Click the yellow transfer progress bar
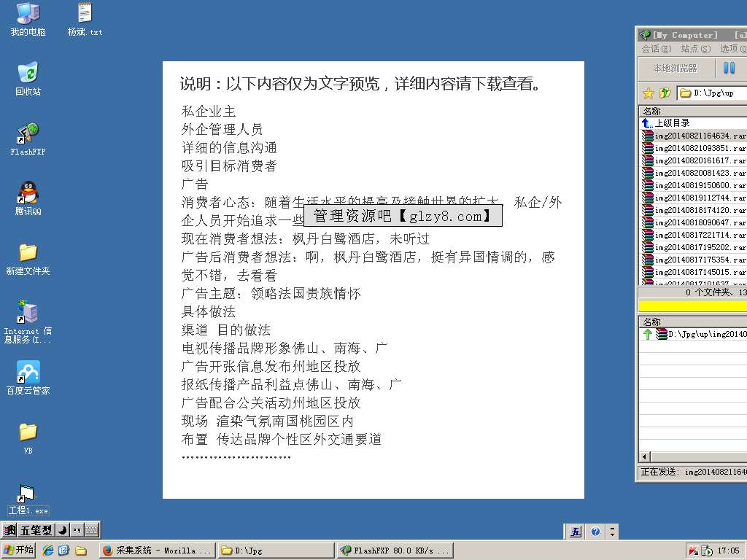 coord(693,306)
